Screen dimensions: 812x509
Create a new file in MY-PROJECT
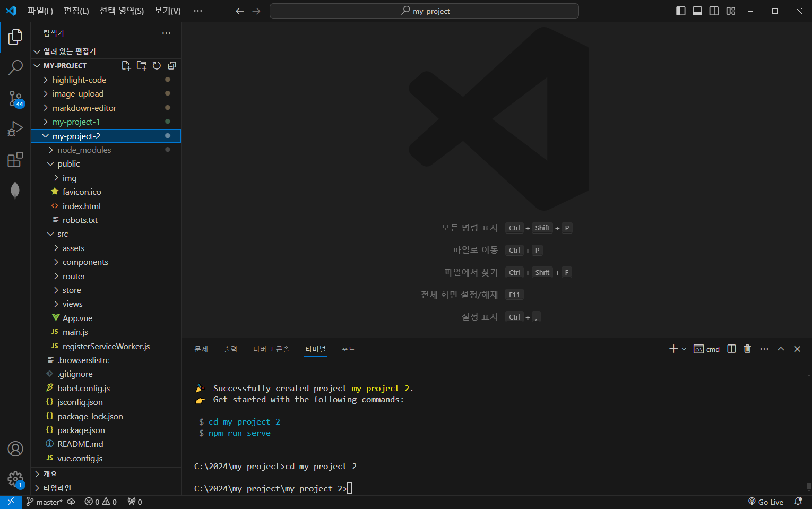click(x=126, y=65)
